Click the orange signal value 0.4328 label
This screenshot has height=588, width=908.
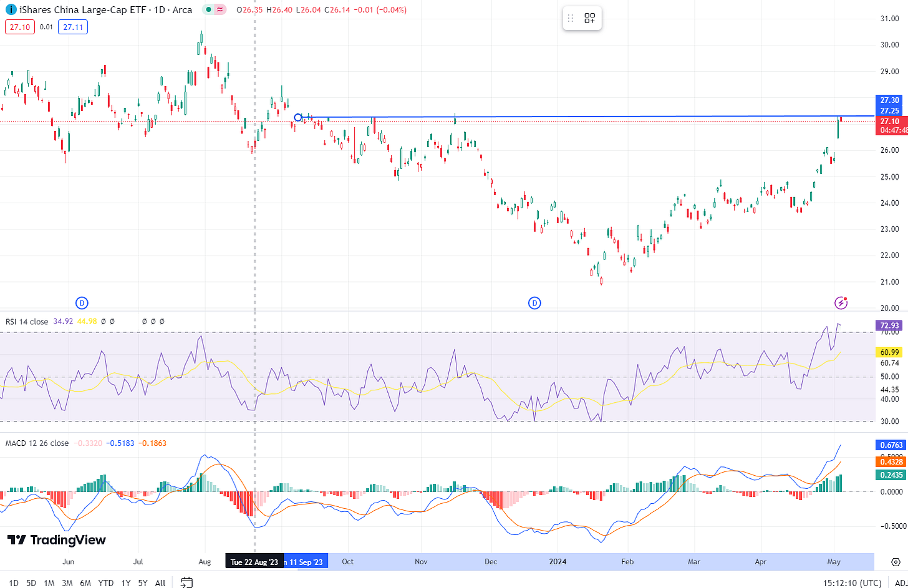tap(891, 462)
